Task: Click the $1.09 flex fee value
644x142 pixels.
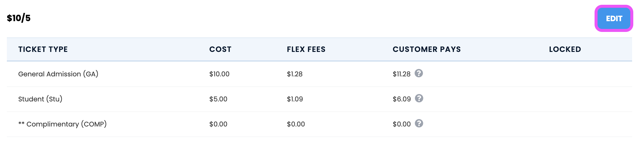Action: tap(295, 99)
